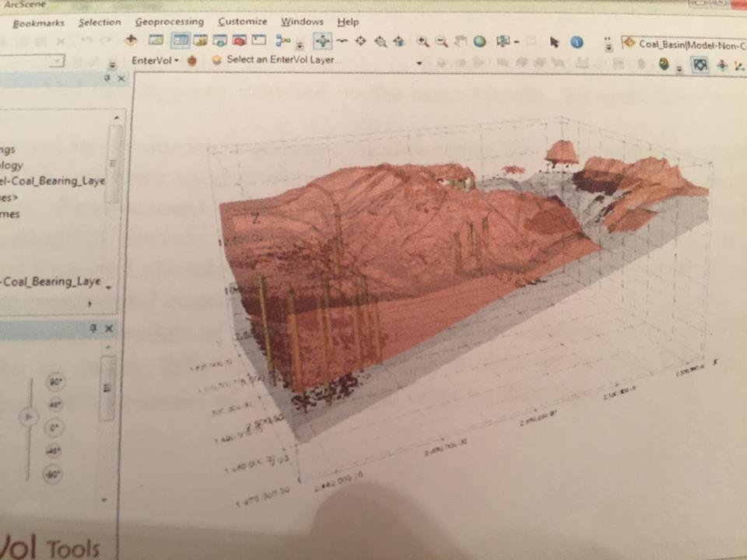Open the Coal_Basin model layer dropdown
747x560 pixels.
click(683, 44)
